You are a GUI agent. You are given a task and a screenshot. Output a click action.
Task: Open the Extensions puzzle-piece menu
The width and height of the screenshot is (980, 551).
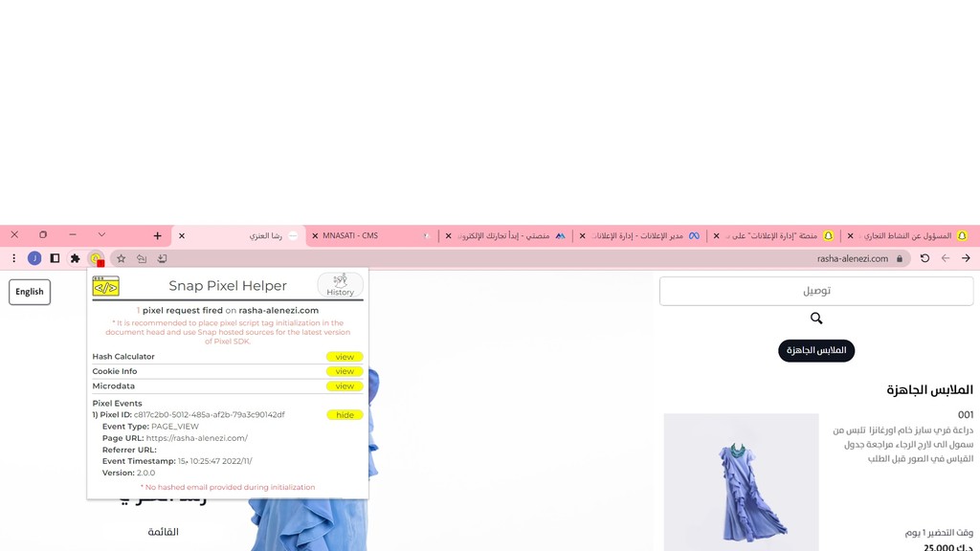pyautogui.click(x=75, y=258)
